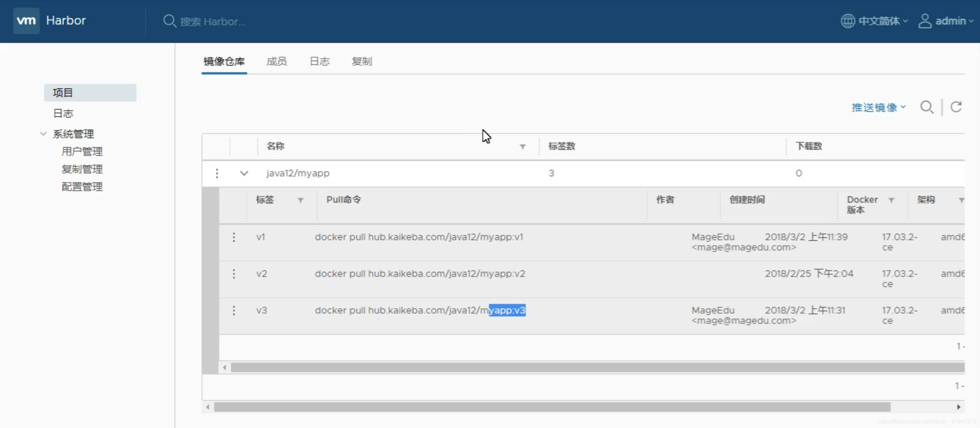Screen dimensions: 980x428
Task: Click inner scrollbar left arrow
Action: 224,367
